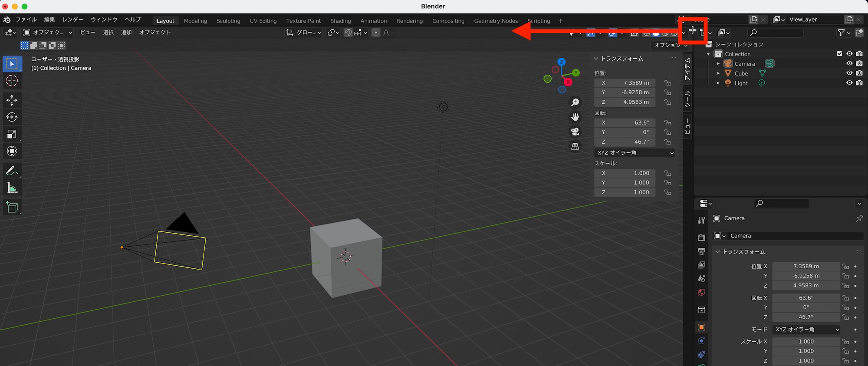
Task: Open the 追加 menu in viewport header
Action: pyautogui.click(x=126, y=33)
